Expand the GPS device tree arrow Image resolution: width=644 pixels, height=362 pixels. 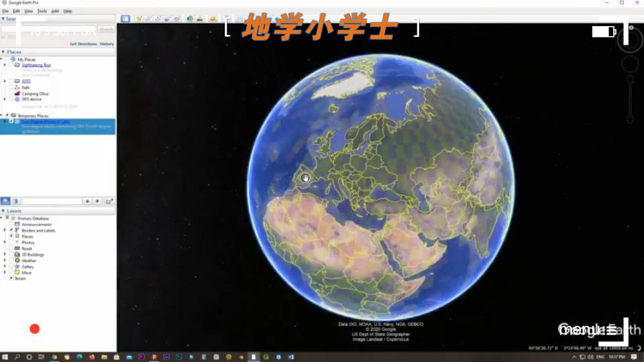click(5, 99)
